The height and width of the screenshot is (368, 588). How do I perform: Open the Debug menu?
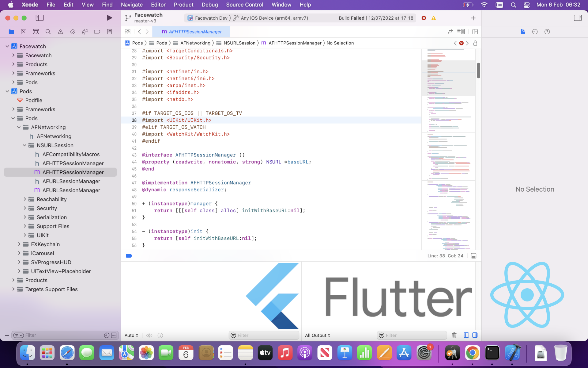tap(209, 5)
